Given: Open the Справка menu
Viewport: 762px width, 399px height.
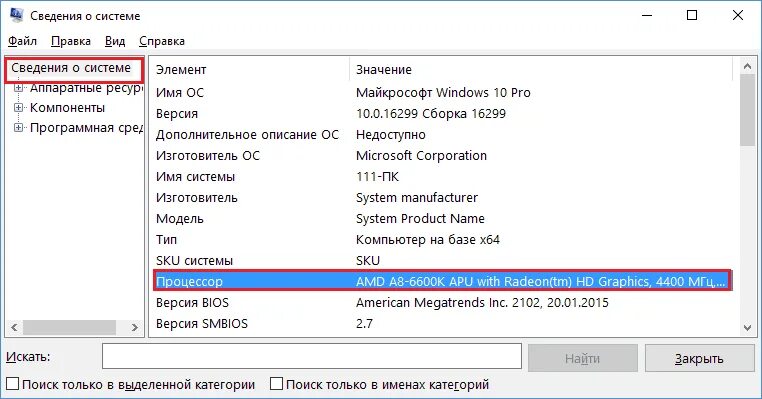Looking at the screenshot, I should (162, 41).
